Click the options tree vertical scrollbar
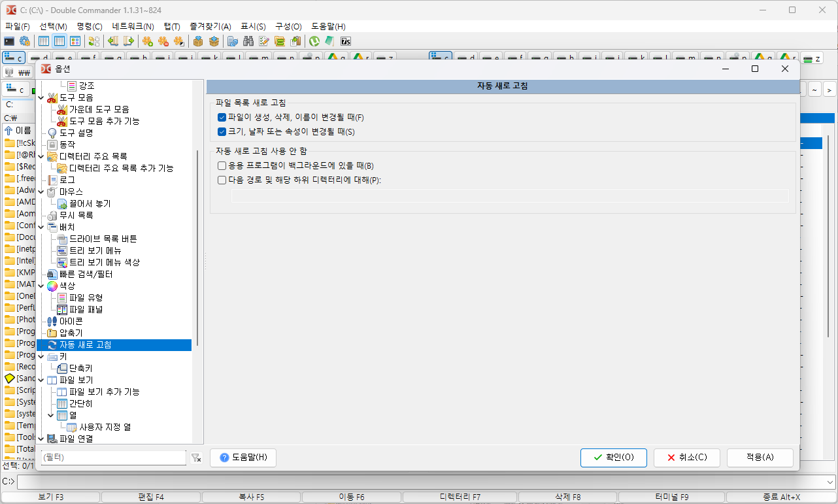838x504 pixels. pos(197,248)
